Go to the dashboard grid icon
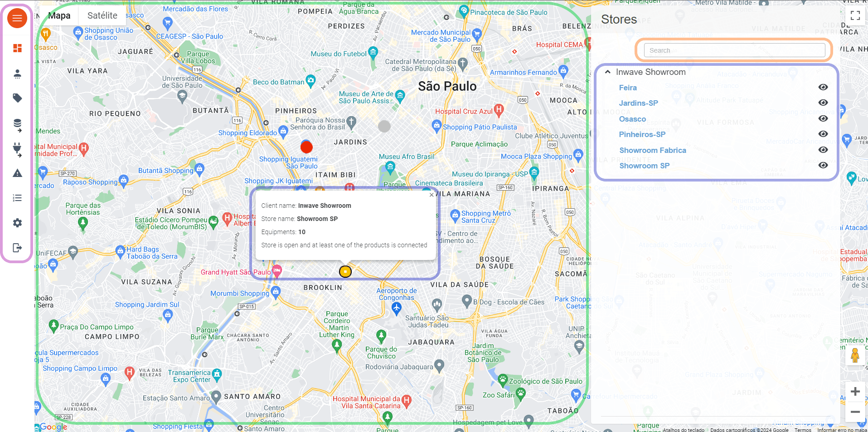 (17, 48)
